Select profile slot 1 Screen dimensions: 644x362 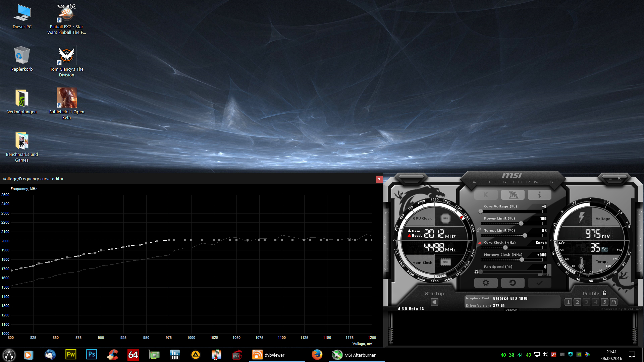click(x=568, y=302)
